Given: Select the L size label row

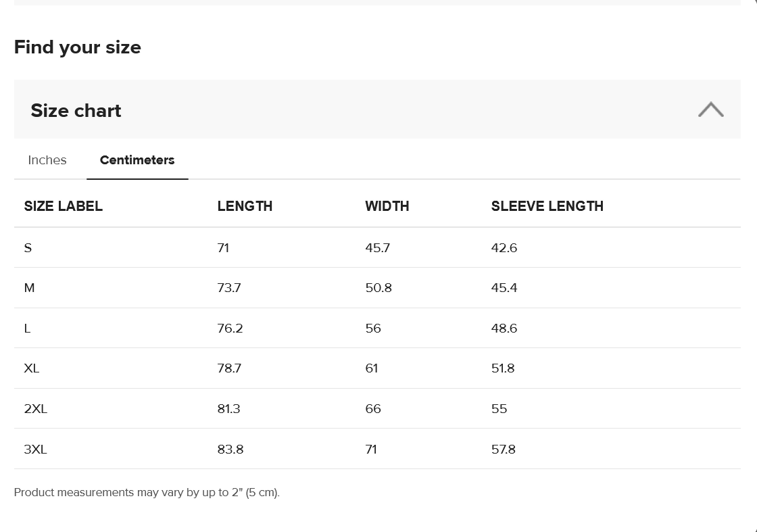Looking at the screenshot, I should click(27, 329).
